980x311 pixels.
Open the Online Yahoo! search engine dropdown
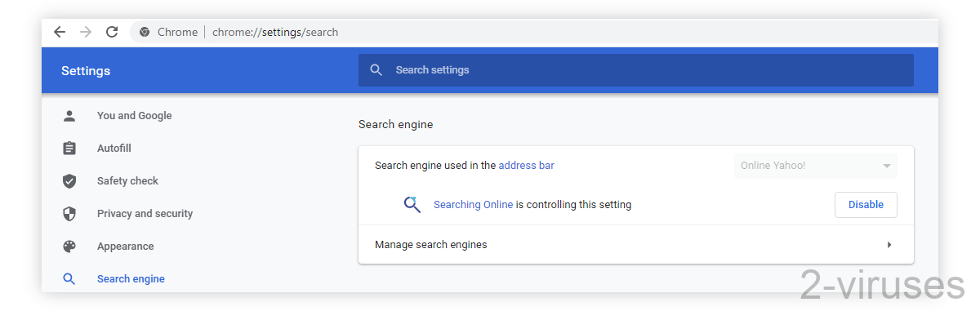pos(816,166)
